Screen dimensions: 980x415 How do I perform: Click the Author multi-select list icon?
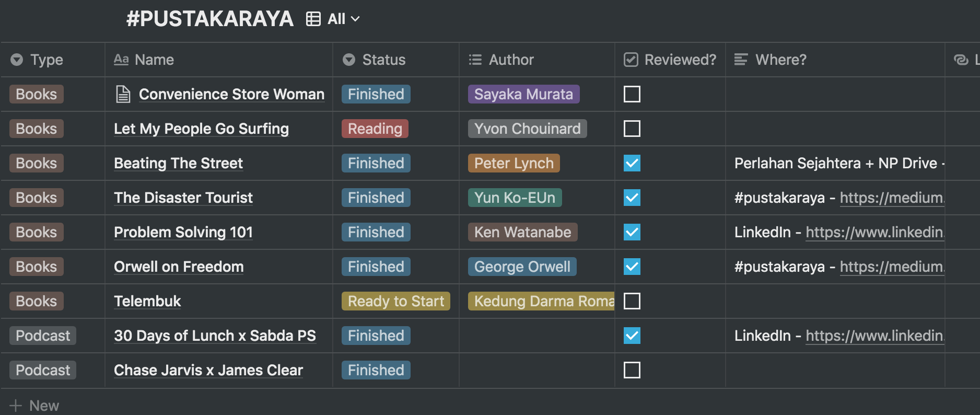(x=475, y=60)
